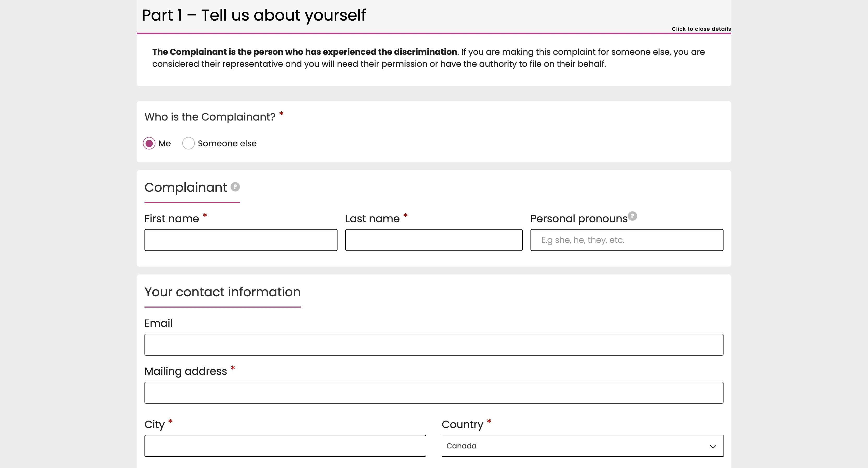Click into the First name field
This screenshot has width=868, height=468.
(240, 240)
